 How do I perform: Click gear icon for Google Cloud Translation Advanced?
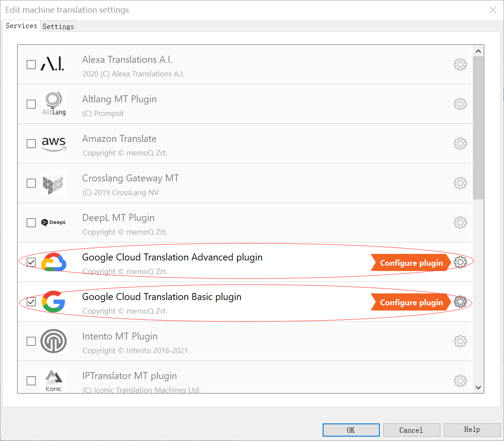click(460, 262)
